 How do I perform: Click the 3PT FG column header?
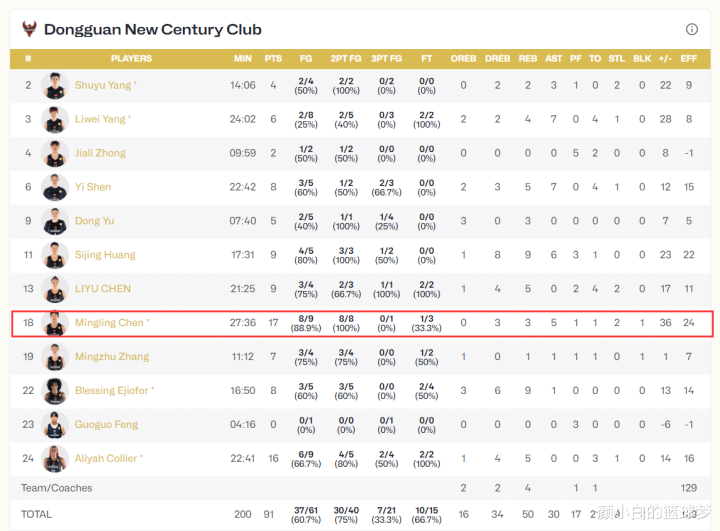386,59
